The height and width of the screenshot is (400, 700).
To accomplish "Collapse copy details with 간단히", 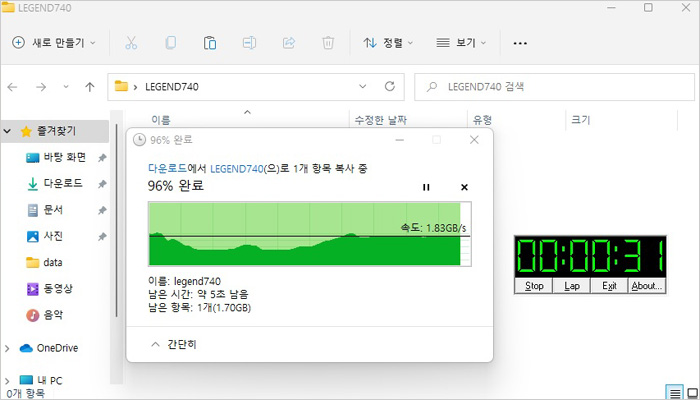I will click(x=174, y=344).
